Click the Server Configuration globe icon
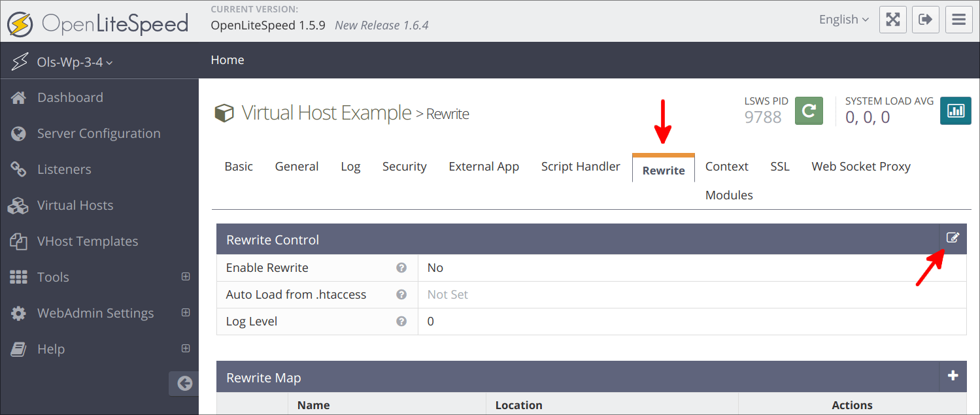The height and width of the screenshot is (415, 980). (x=18, y=133)
